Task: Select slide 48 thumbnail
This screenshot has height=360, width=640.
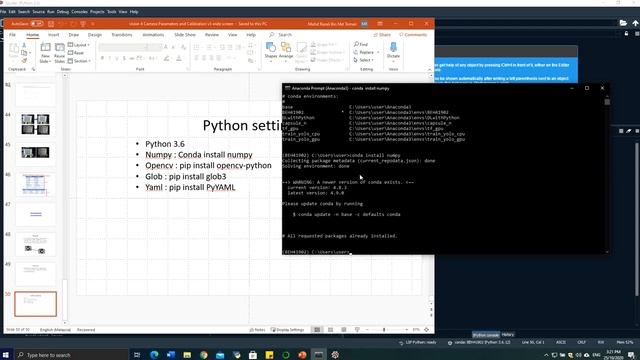Action: pos(36,244)
